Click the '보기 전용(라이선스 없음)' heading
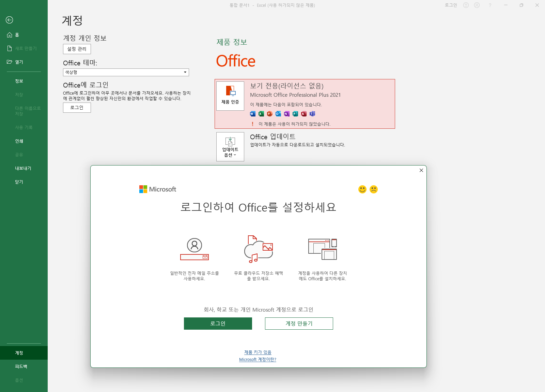Viewport: 545px width, 392px height. pos(287,86)
